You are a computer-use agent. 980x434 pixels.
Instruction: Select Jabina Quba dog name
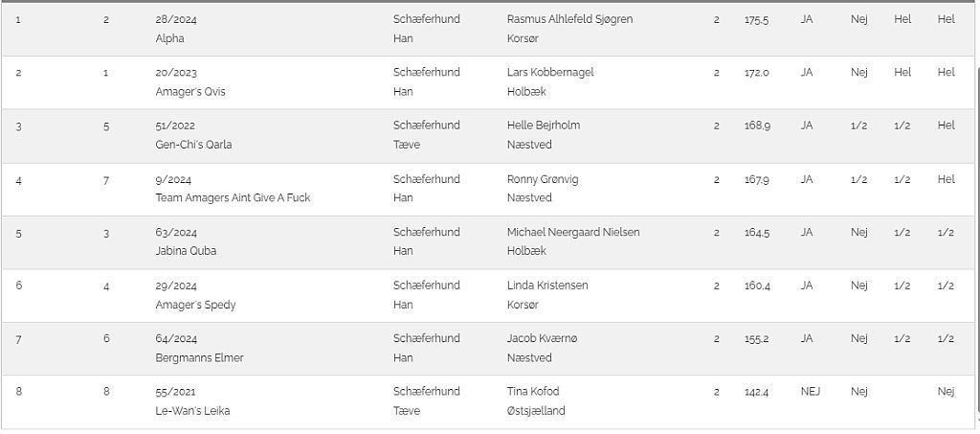tap(186, 251)
